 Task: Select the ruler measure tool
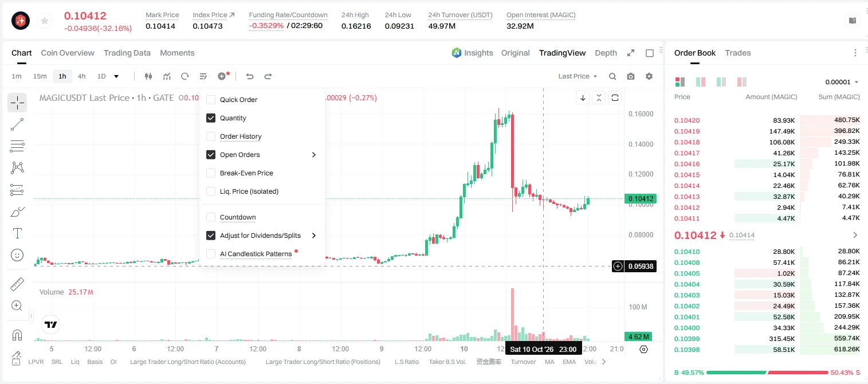(17, 284)
